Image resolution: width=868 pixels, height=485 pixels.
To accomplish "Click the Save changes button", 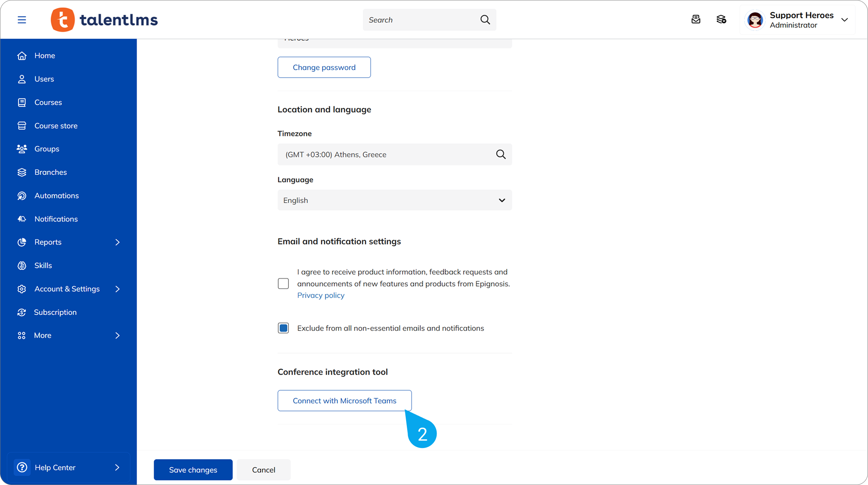I will pyautogui.click(x=193, y=470).
